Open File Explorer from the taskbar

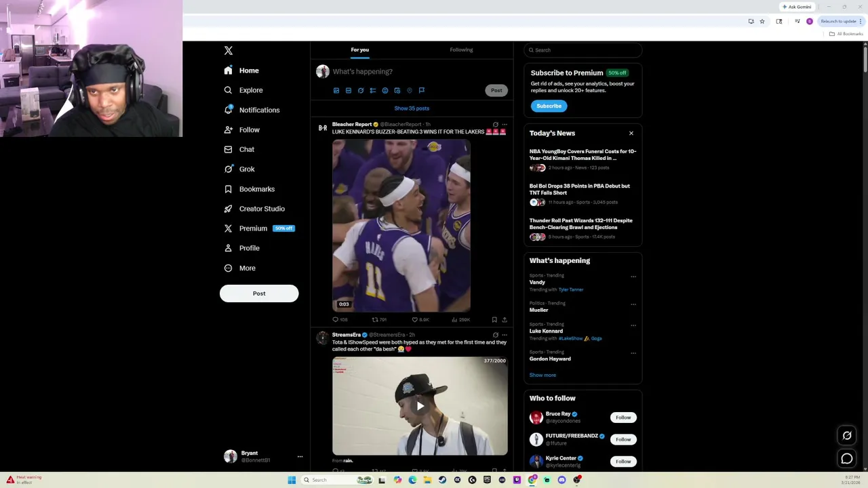point(427,480)
